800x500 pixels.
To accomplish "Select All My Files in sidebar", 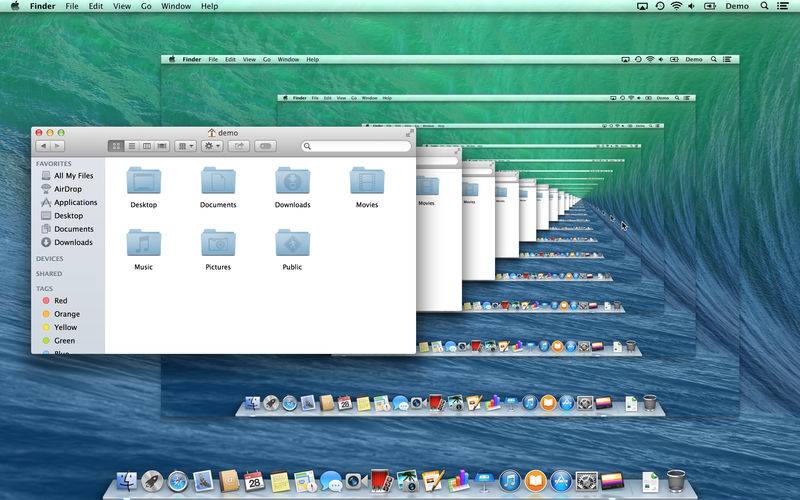I will [67, 176].
